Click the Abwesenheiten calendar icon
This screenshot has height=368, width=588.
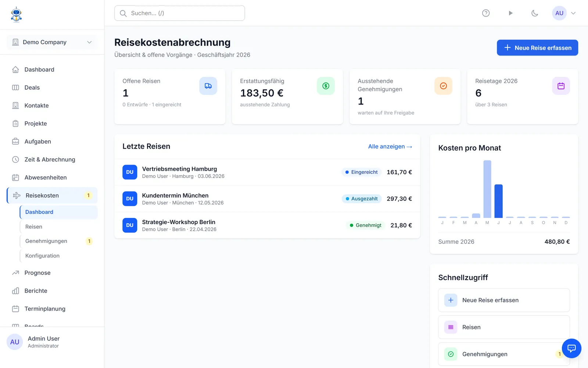[x=15, y=177]
